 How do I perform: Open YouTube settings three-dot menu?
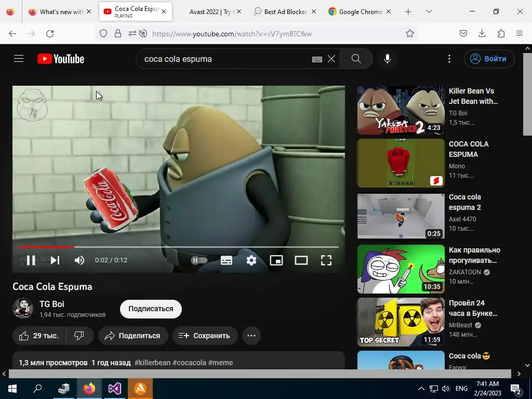coord(449,59)
